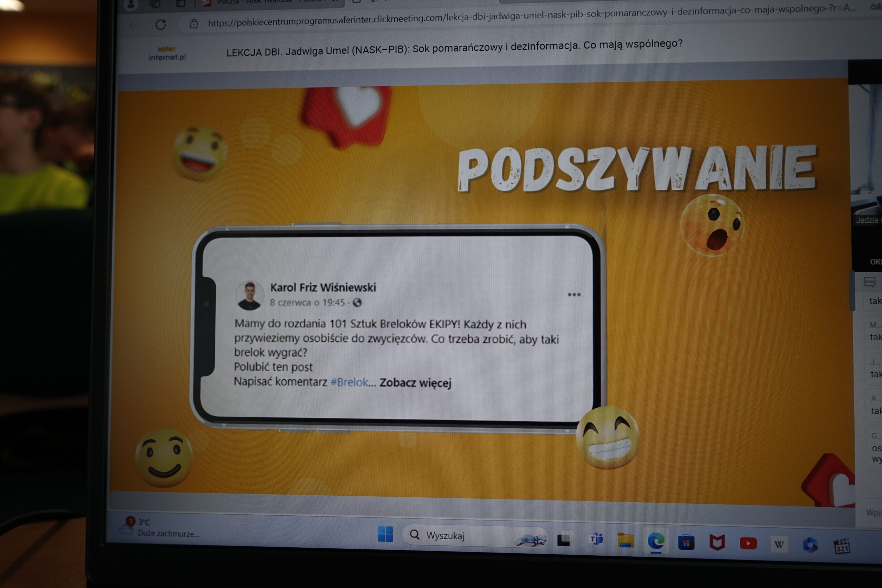This screenshot has height=588, width=882.
Task: Open the Wikipedia taskbar shortcut
Action: coord(779,545)
